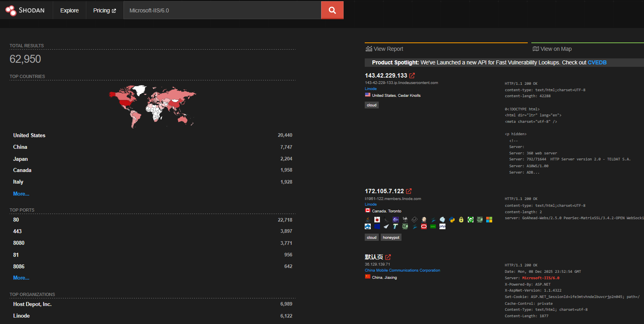The width and height of the screenshot is (644, 324).
Task: Open the Explore menu item
Action: [x=70, y=10]
